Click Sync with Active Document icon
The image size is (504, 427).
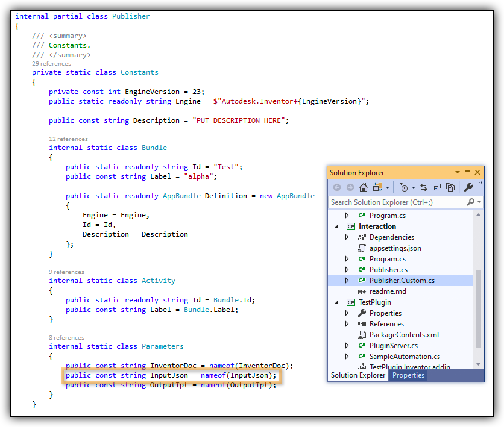click(424, 188)
